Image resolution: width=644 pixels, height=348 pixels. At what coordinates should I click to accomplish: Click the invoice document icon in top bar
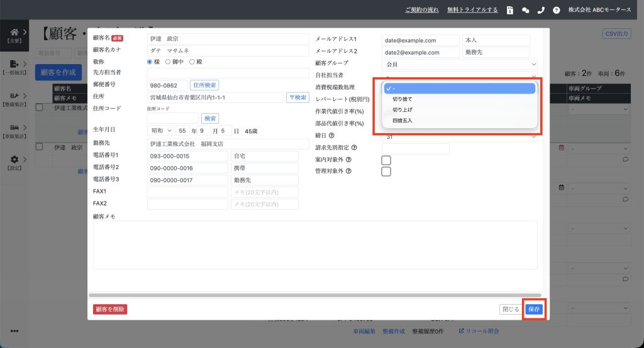pyautogui.click(x=510, y=10)
